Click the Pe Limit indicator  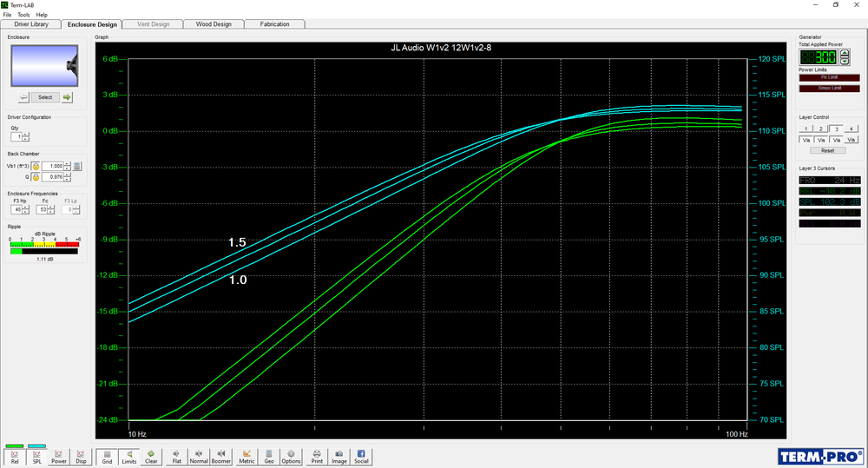pyautogui.click(x=829, y=77)
